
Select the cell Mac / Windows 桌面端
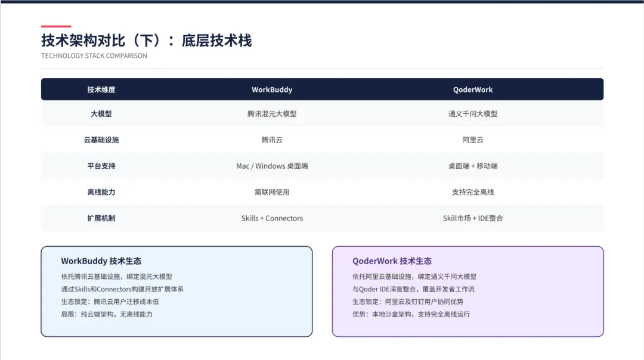tap(272, 166)
